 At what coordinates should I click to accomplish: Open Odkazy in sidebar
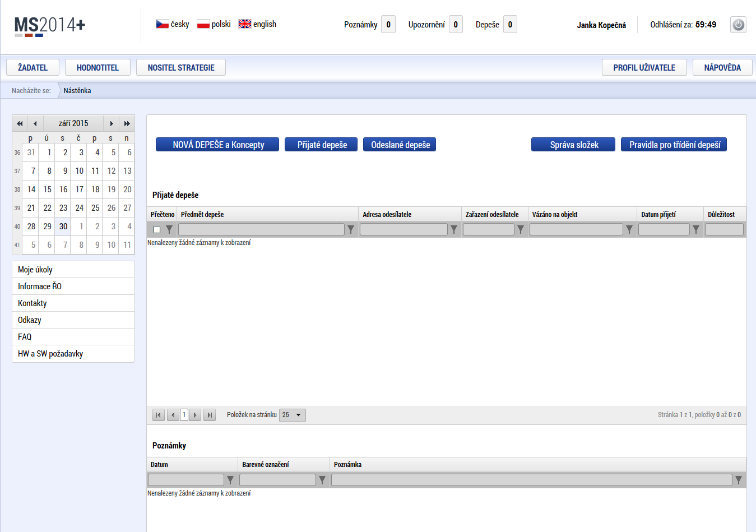(73, 320)
